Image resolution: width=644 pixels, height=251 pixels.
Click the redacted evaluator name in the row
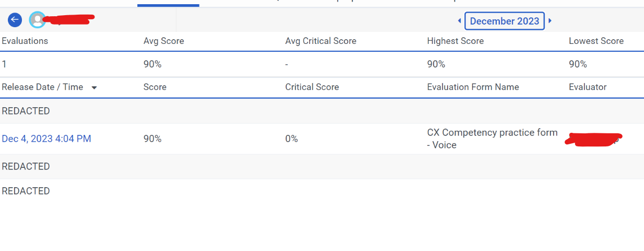pos(593,139)
